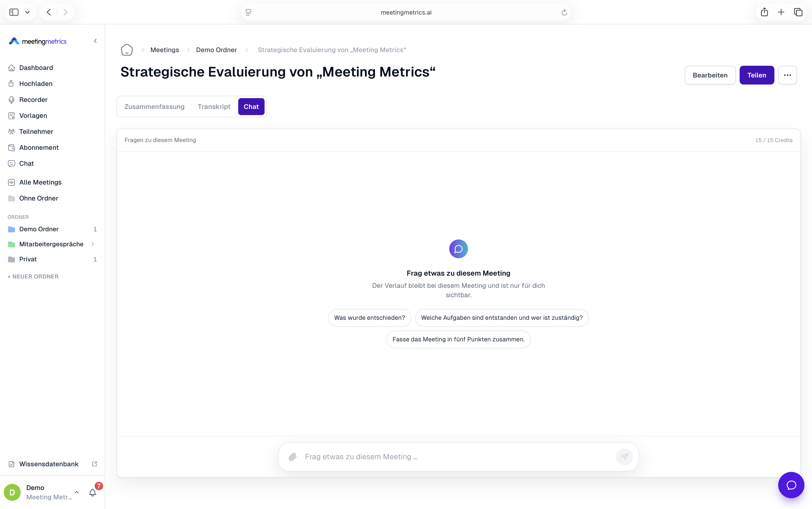Image resolution: width=812 pixels, height=509 pixels.
Task: Open the Meetings breadcrumb link
Action: coord(165,50)
